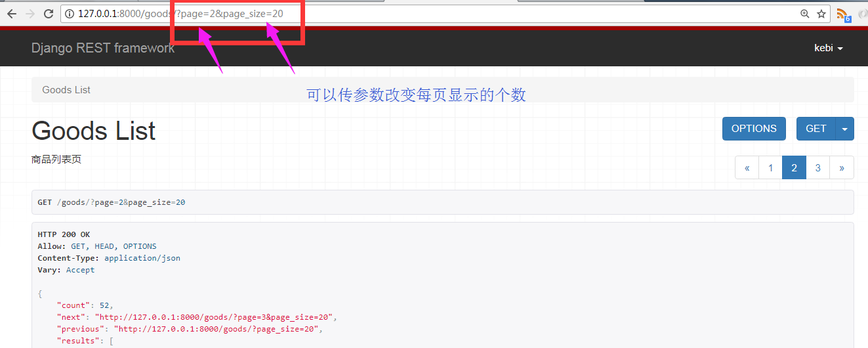View site info icon in address bar
The height and width of the screenshot is (348, 868).
(70, 13)
